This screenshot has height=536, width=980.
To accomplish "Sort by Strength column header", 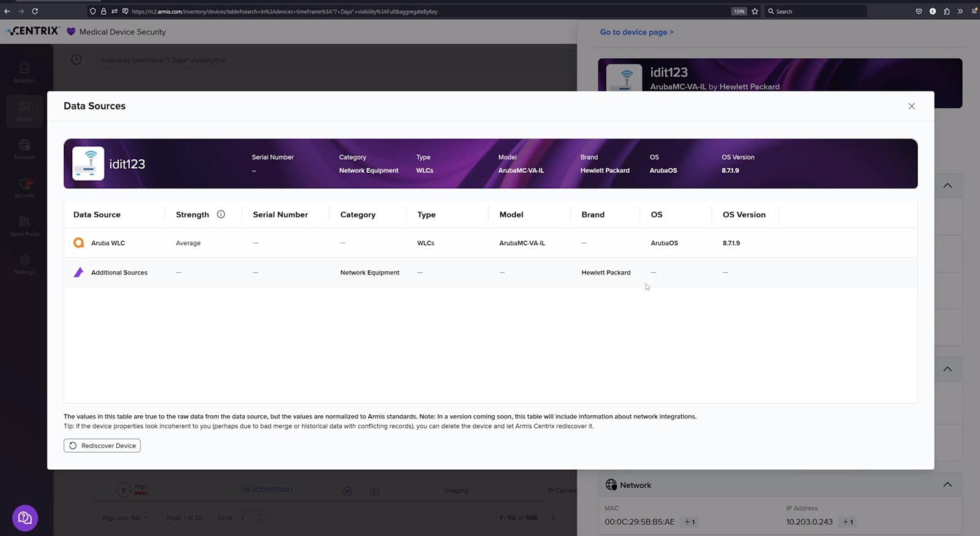I will (192, 214).
